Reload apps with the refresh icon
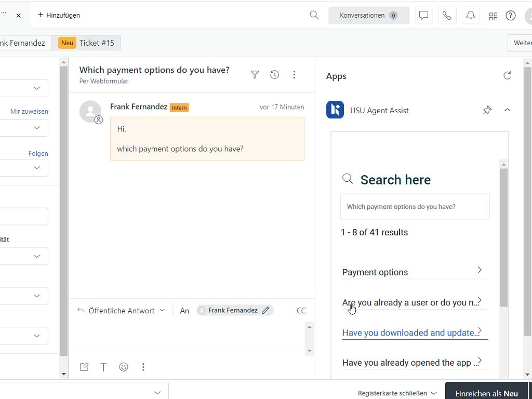 click(x=507, y=76)
